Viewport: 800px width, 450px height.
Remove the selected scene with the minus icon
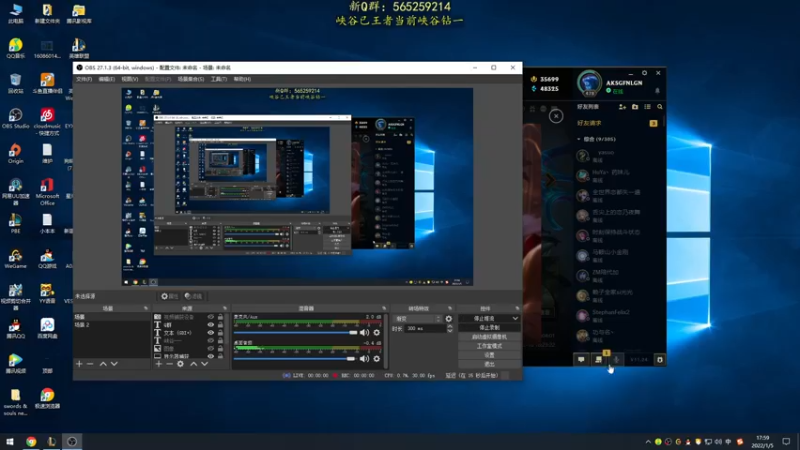[x=90, y=364]
